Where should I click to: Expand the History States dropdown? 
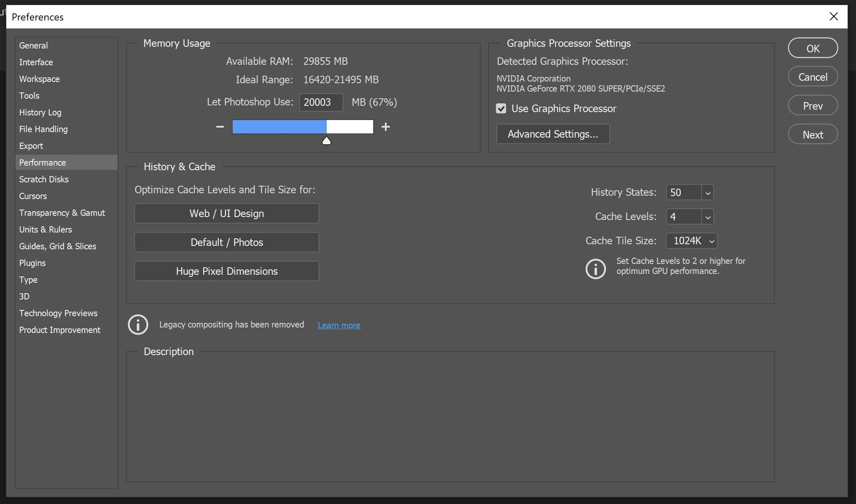pos(707,193)
